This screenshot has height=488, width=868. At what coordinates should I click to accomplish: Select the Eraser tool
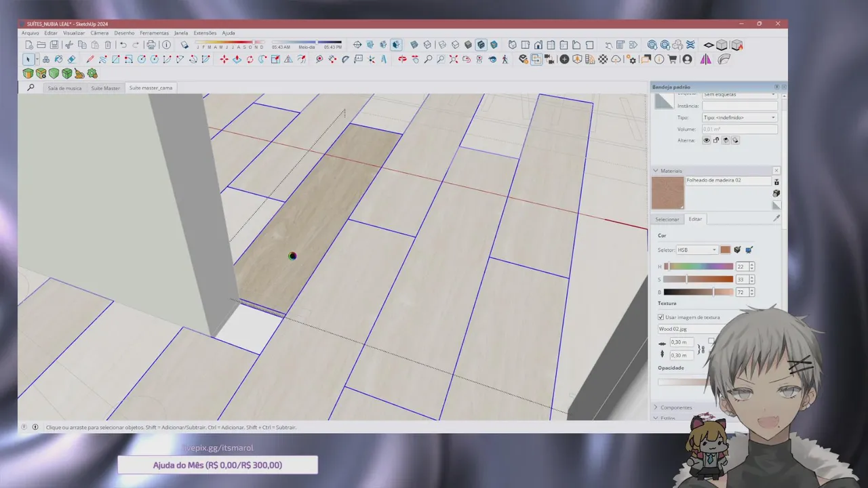coord(71,60)
